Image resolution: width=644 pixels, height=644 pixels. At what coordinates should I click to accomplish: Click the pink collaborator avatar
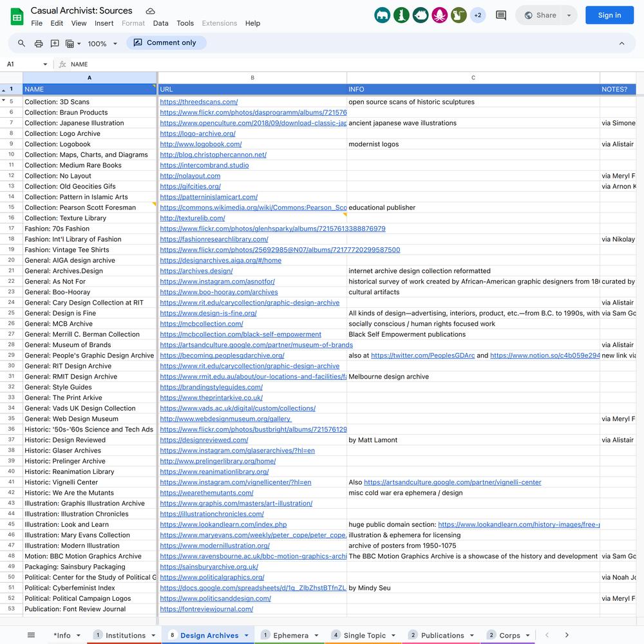pos(439,15)
